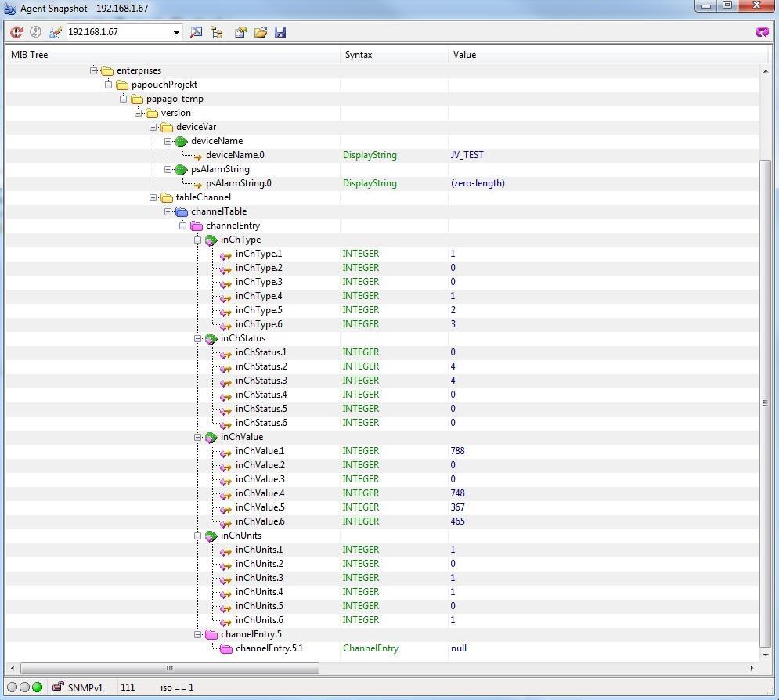Select the psAlarmString.0 tree row
779x700 pixels.
coord(383,183)
